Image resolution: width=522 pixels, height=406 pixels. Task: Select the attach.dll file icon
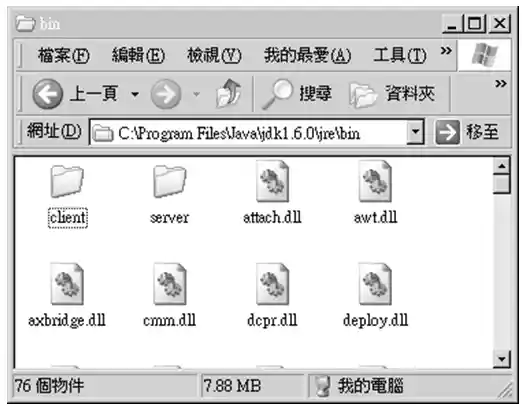pyautogui.click(x=272, y=181)
